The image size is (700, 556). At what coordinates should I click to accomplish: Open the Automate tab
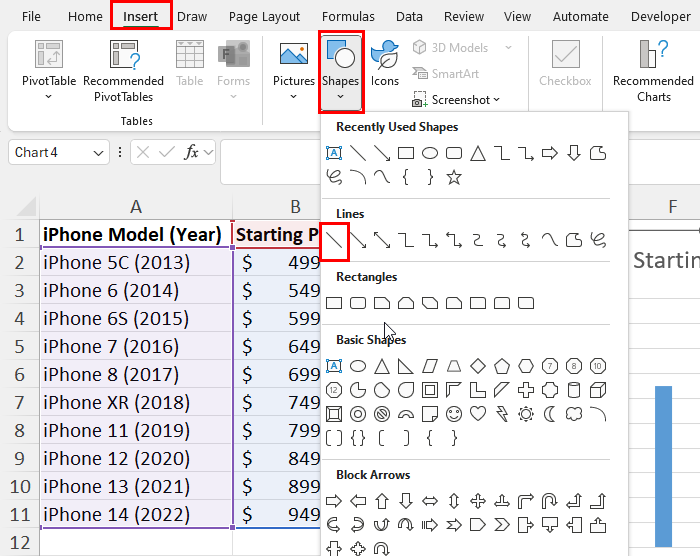[x=580, y=17]
